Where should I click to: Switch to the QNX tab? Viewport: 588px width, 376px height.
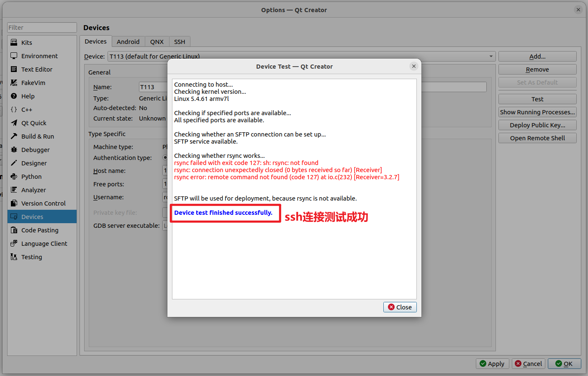pyautogui.click(x=157, y=42)
